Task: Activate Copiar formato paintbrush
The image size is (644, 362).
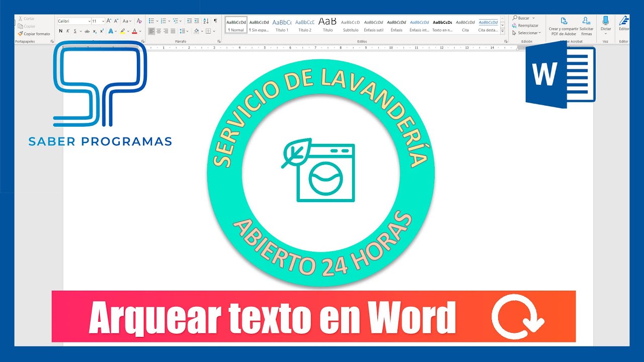Action: point(34,34)
